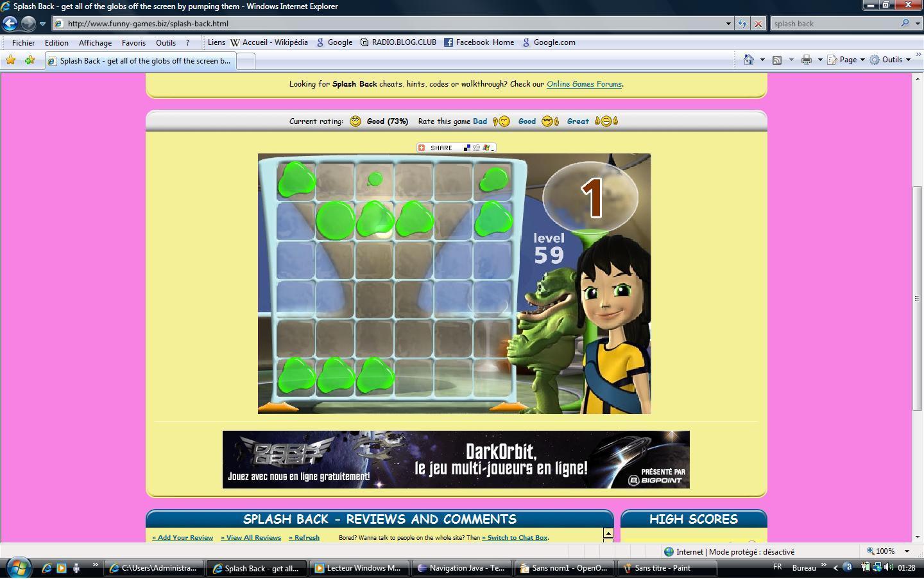Click the Favorites star icon
Viewport: 924px width, 579px height.
pos(10,60)
